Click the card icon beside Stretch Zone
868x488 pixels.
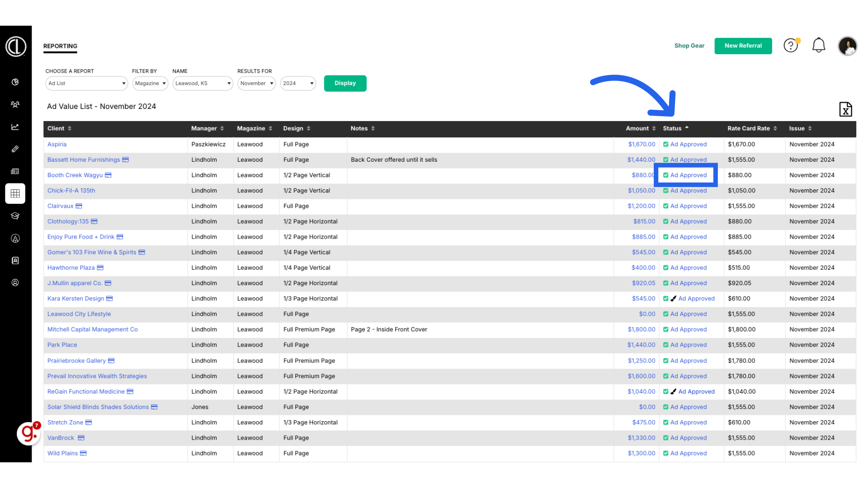pyautogui.click(x=89, y=422)
